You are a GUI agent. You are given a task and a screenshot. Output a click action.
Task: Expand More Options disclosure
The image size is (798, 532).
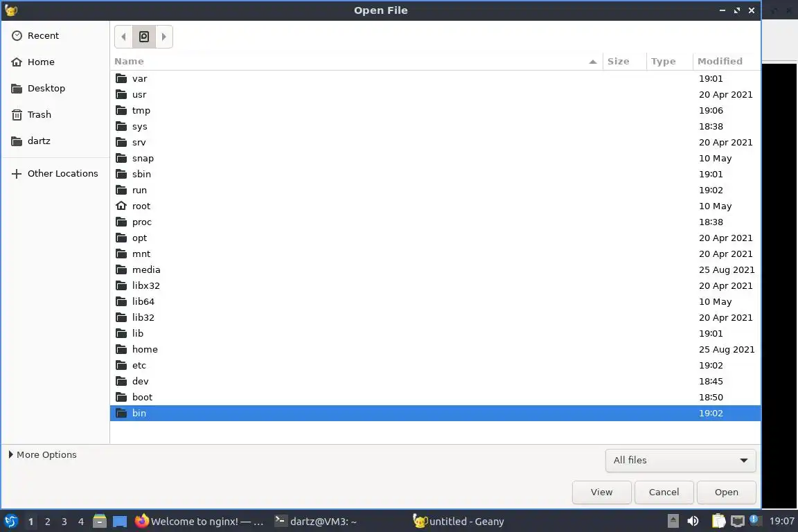point(43,454)
